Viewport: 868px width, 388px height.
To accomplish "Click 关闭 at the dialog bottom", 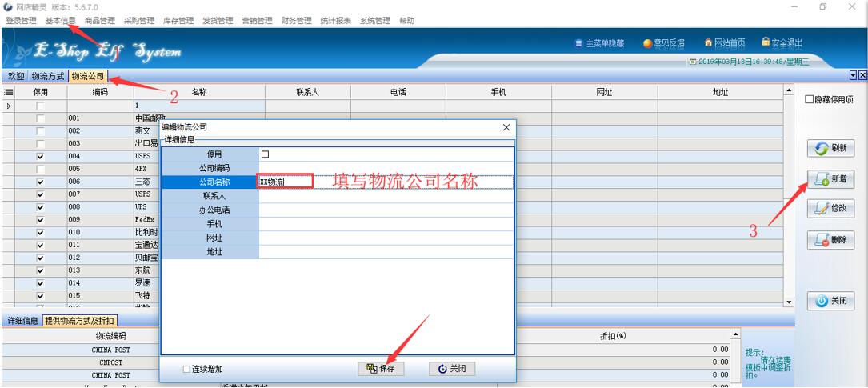I will click(x=452, y=369).
